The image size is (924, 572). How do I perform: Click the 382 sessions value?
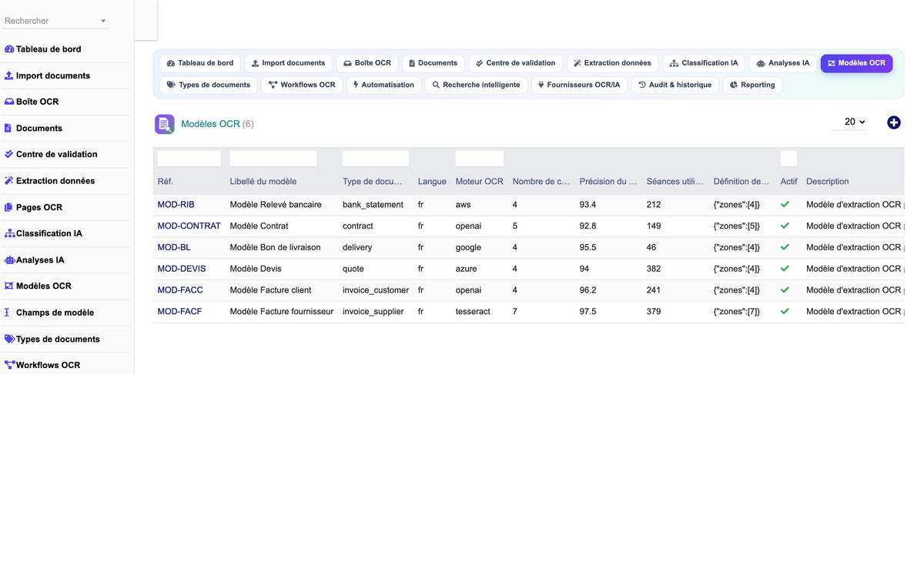pos(654,269)
